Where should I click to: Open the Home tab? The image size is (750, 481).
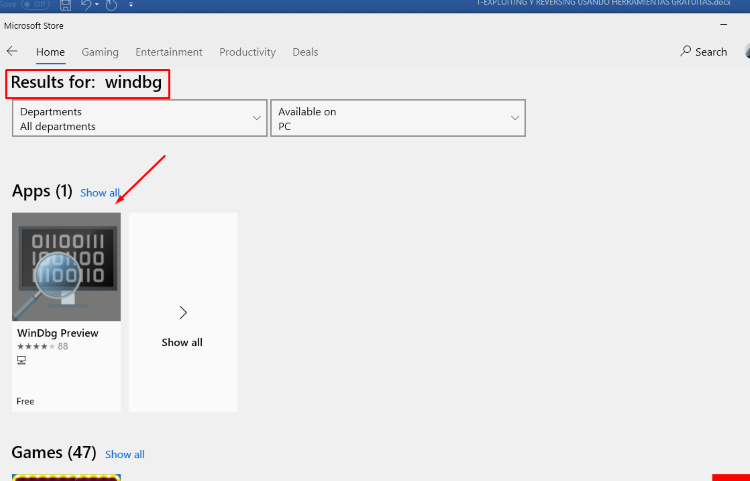50,52
